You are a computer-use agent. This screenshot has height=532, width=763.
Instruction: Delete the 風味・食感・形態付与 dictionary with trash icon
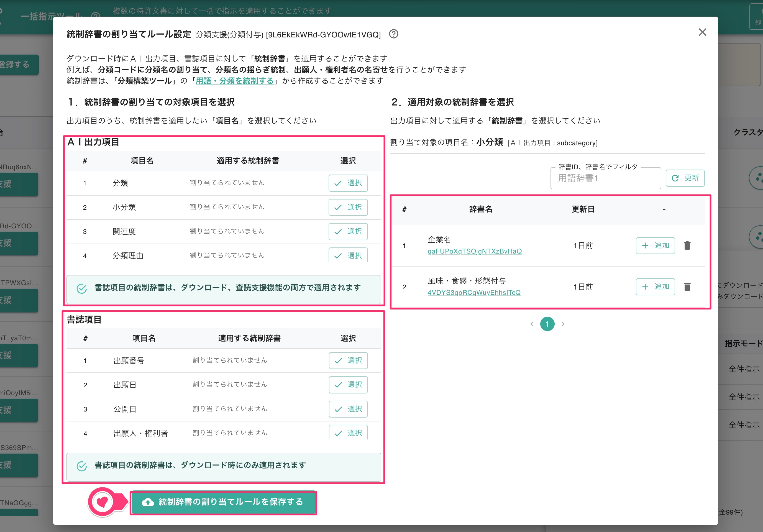pyautogui.click(x=687, y=287)
